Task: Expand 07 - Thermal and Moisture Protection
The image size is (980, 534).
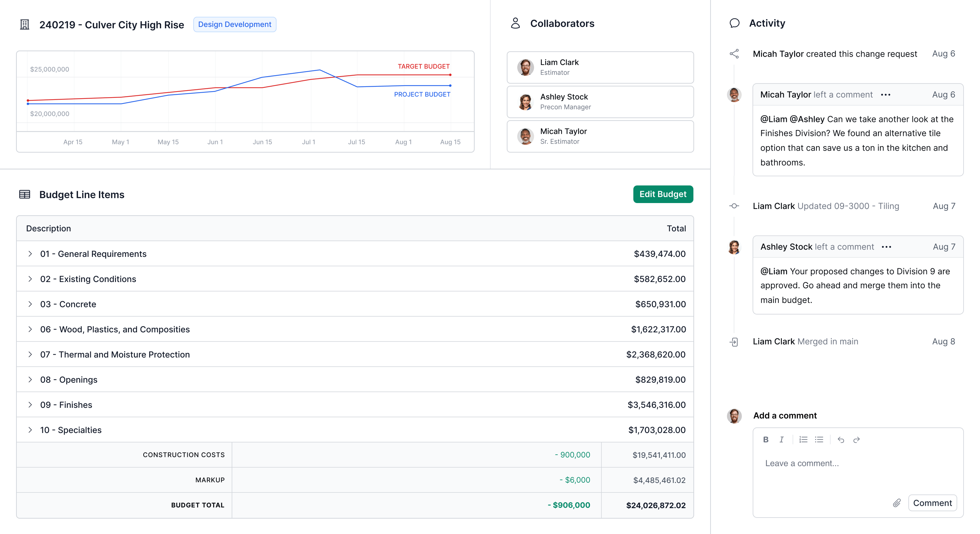Action: click(30, 354)
